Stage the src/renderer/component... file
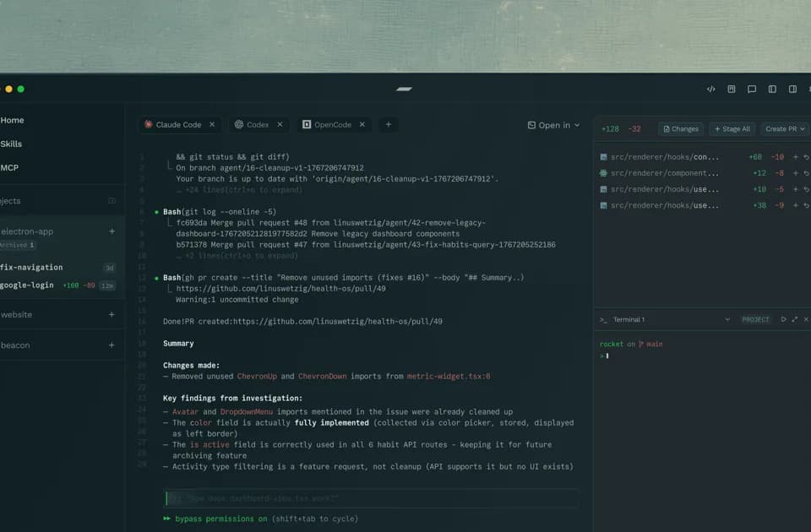 (796, 173)
